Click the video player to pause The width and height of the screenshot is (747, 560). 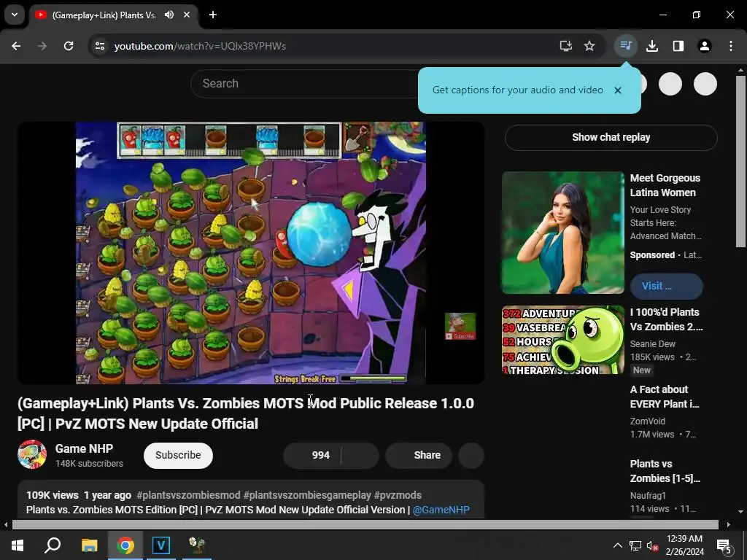(251, 252)
